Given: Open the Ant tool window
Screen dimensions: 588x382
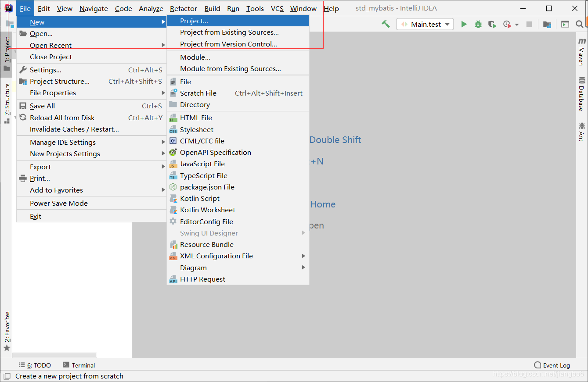Looking at the screenshot, I should [582, 132].
